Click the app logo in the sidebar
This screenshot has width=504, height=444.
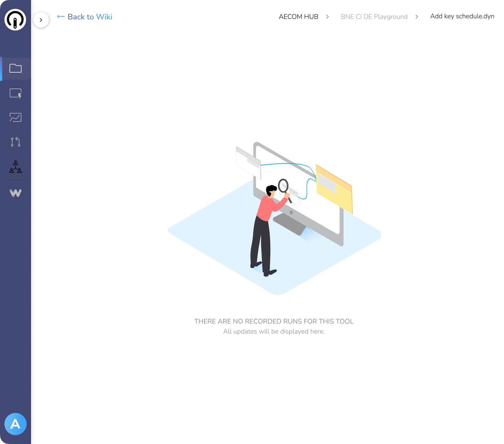click(x=15, y=19)
